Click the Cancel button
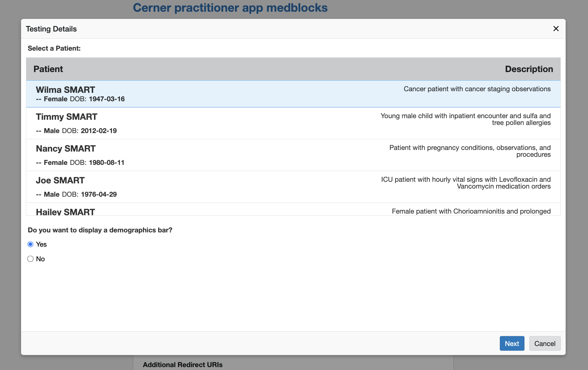This screenshot has width=588, height=370. pos(545,343)
